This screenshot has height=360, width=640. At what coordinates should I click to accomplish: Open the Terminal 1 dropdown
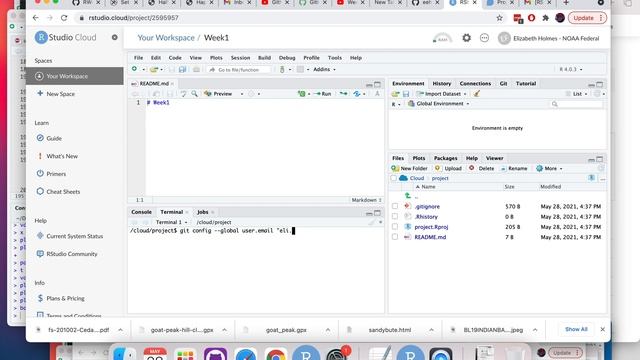click(171, 222)
